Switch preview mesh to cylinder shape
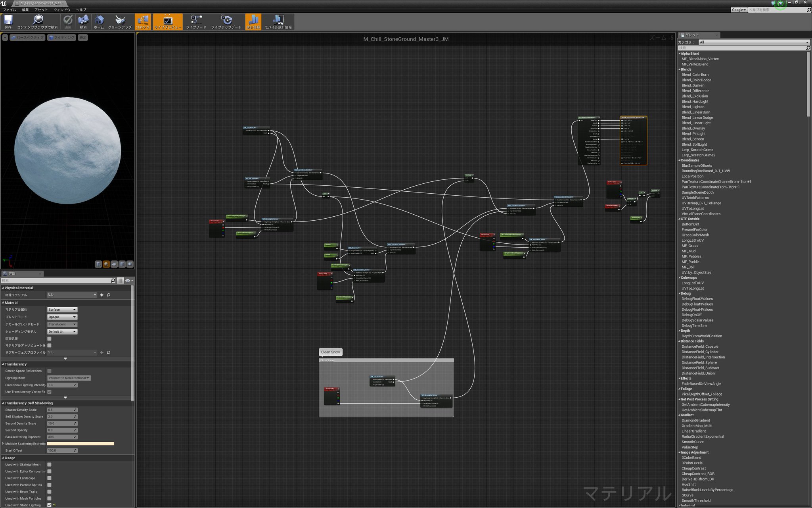Screen dimensions: 812x508 point(98,264)
